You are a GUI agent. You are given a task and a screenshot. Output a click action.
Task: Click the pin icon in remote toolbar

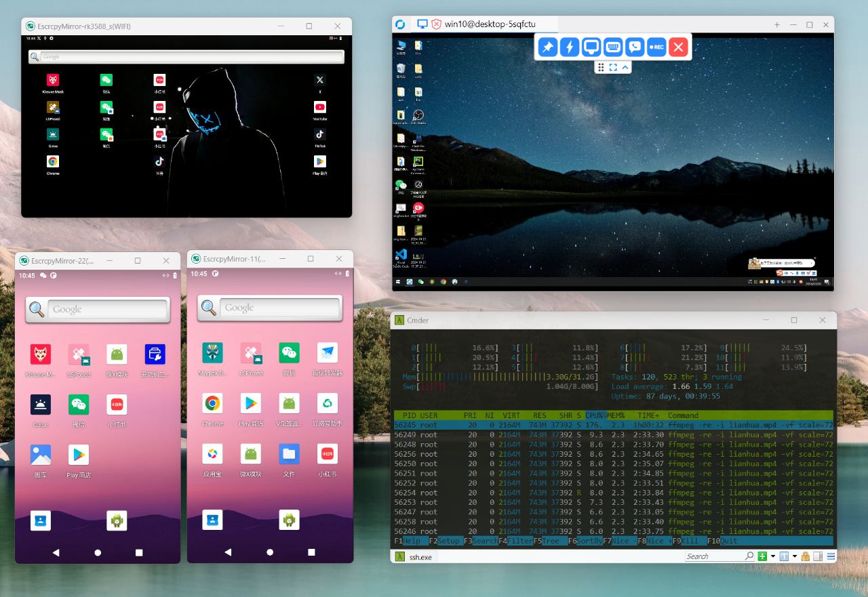(547, 47)
